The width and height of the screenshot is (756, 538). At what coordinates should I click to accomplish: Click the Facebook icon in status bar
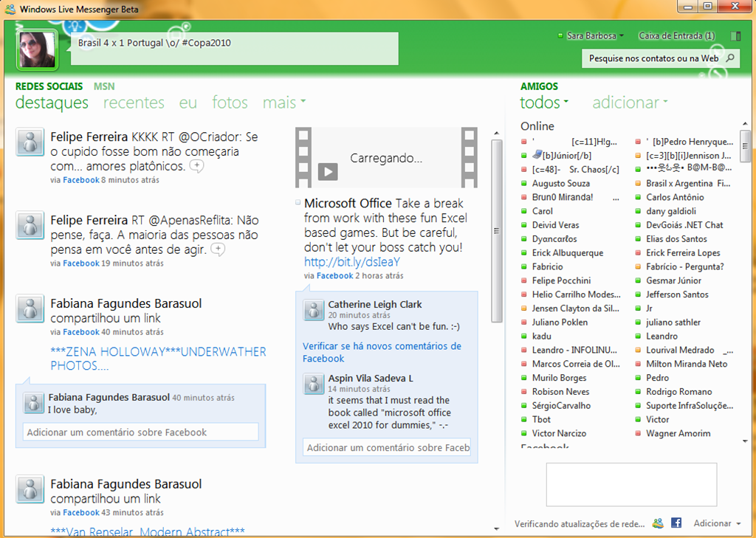pyautogui.click(x=676, y=523)
